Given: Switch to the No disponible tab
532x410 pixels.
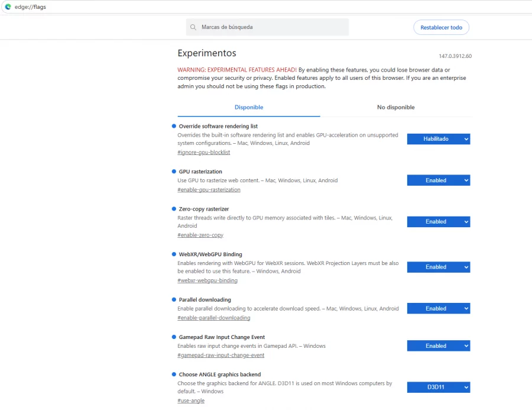Looking at the screenshot, I should (395, 108).
